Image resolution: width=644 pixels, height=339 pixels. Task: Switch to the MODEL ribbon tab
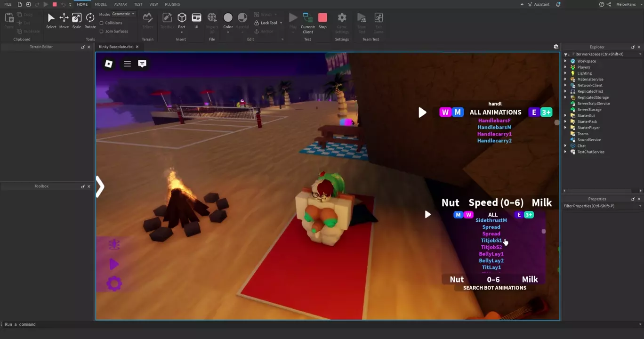(101, 4)
